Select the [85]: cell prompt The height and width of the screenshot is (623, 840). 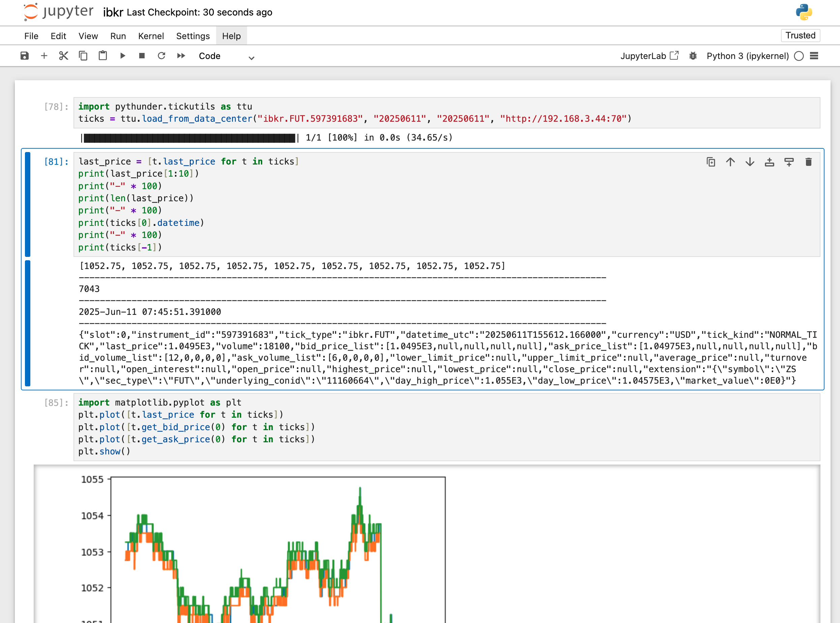[56, 403]
